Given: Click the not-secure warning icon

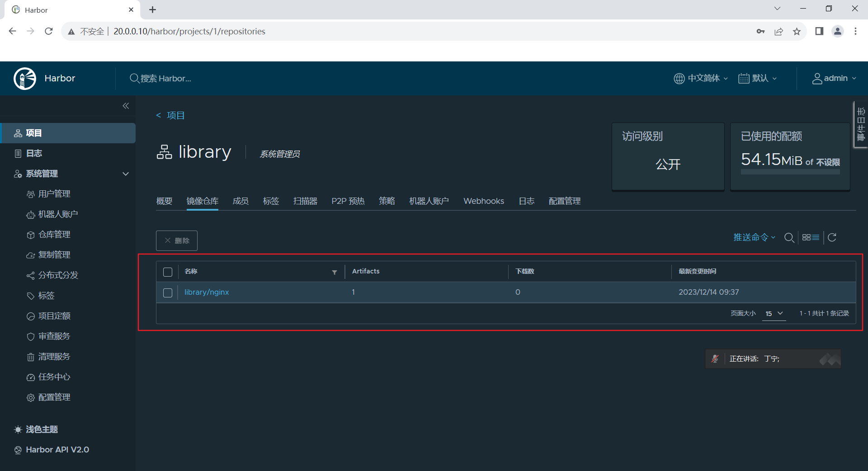Looking at the screenshot, I should [71, 32].
